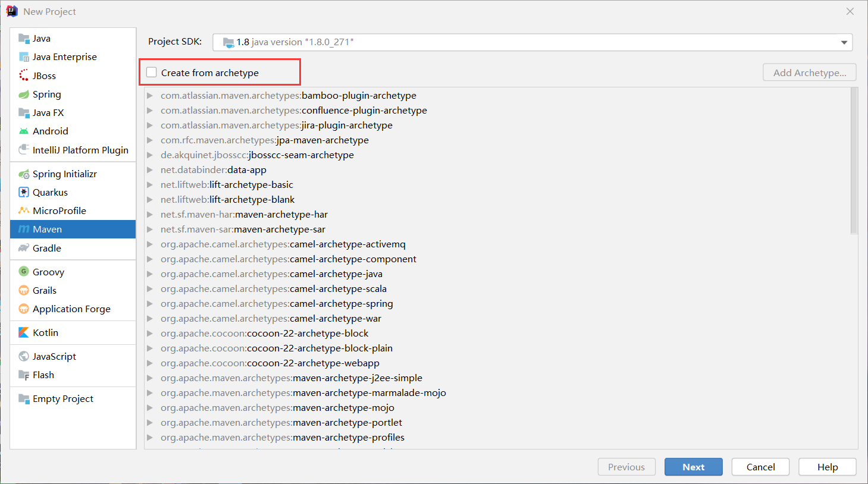The image size is (868, 484).
Task: Close the New Project dialog
Action: pyautogui.click(x=850, y=11)
